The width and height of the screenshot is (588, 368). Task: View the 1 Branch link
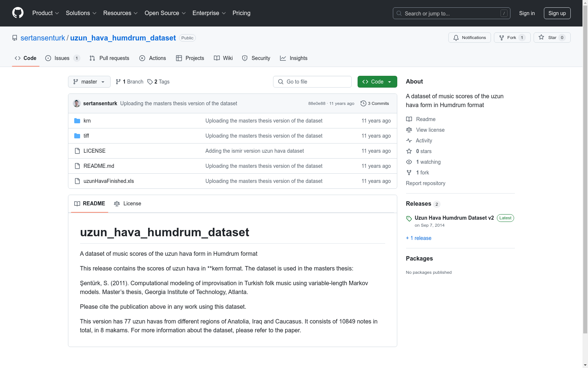[129, 82]
